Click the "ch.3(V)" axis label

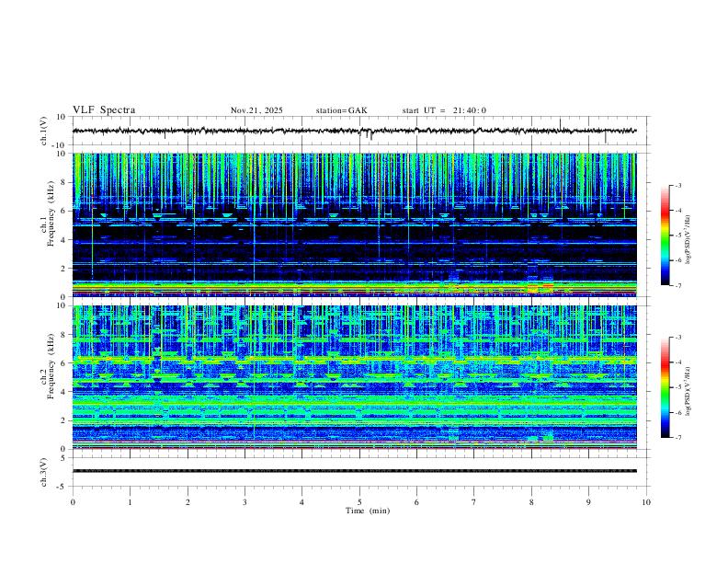44,472
